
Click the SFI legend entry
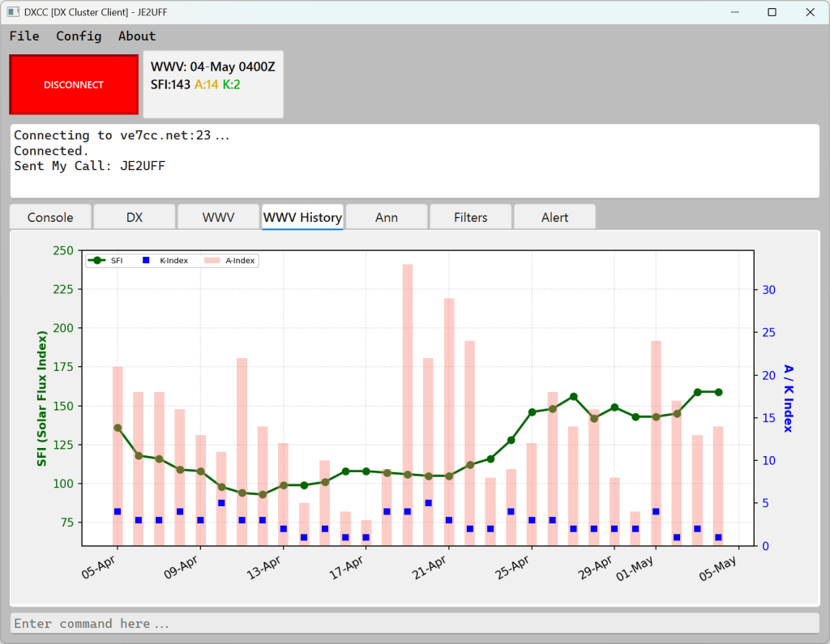[x=105, y=260]
